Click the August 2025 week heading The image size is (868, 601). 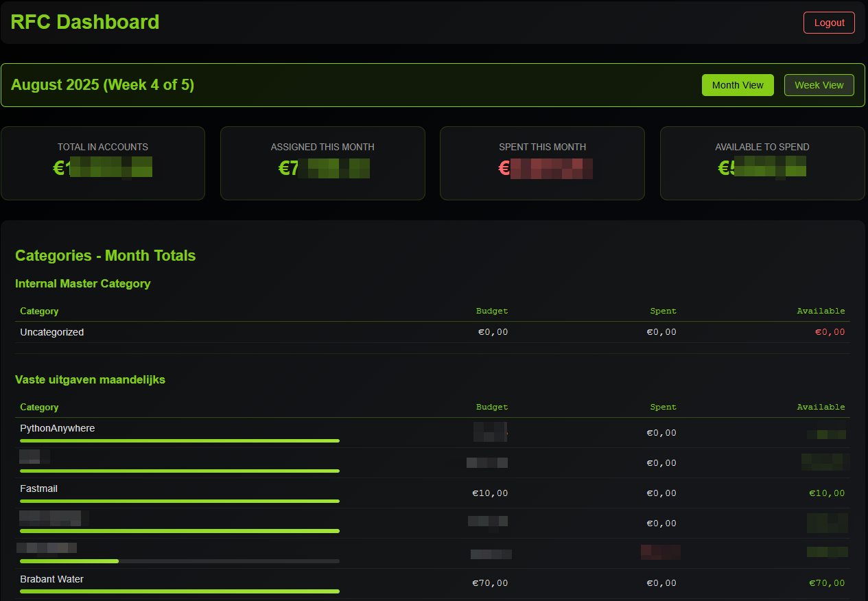click(x=103, y=85)
